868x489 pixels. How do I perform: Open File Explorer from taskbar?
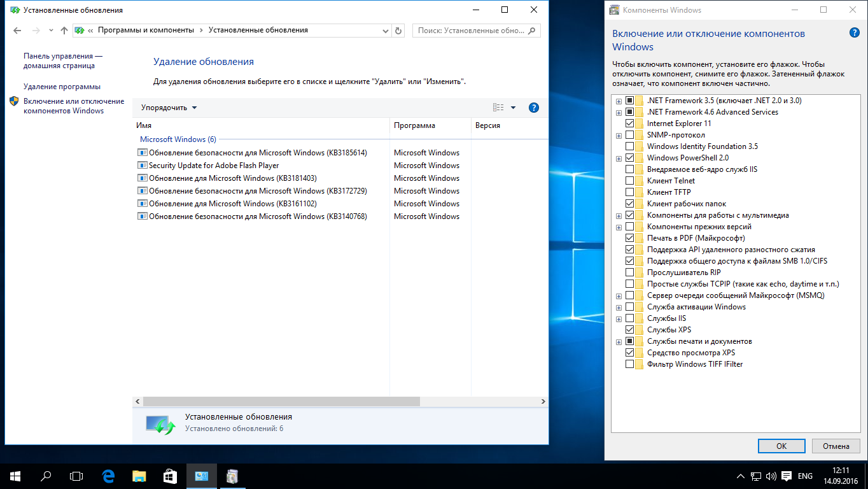coord(139,476)
